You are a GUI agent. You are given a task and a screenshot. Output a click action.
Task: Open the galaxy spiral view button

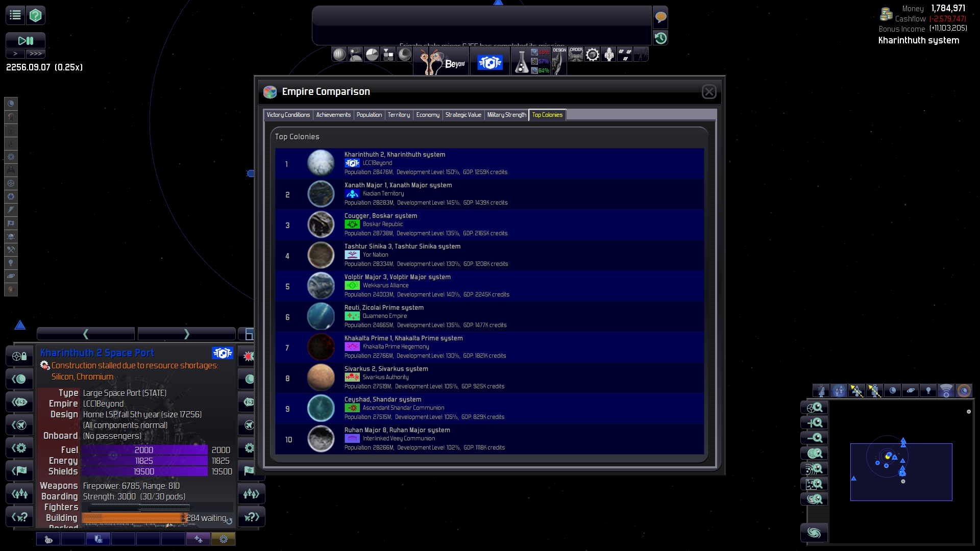[814, 533]
